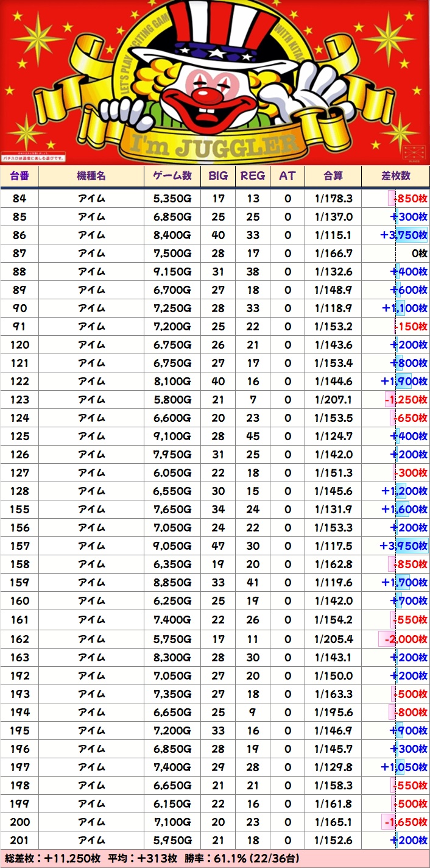Screen dimensions: 430x868
Task: Click the -300枚 difference value
Action: coord(411,473)
